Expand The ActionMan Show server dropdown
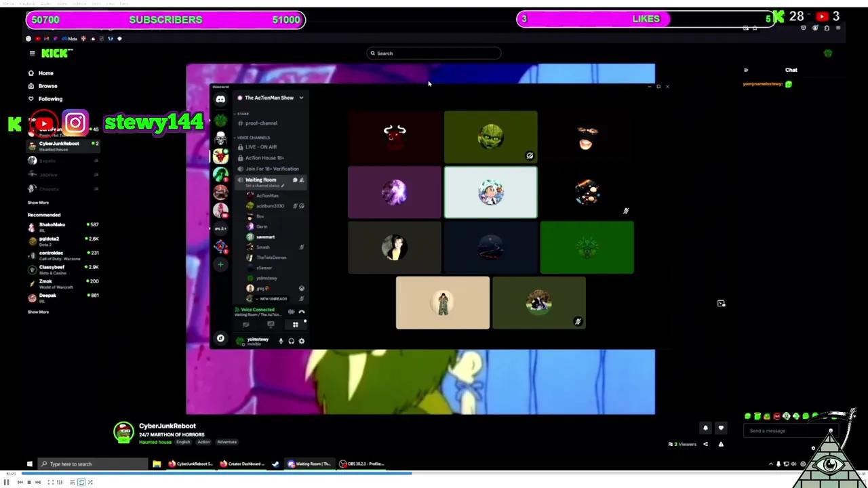Screen dimensions: 868x488 coord(300,98)
